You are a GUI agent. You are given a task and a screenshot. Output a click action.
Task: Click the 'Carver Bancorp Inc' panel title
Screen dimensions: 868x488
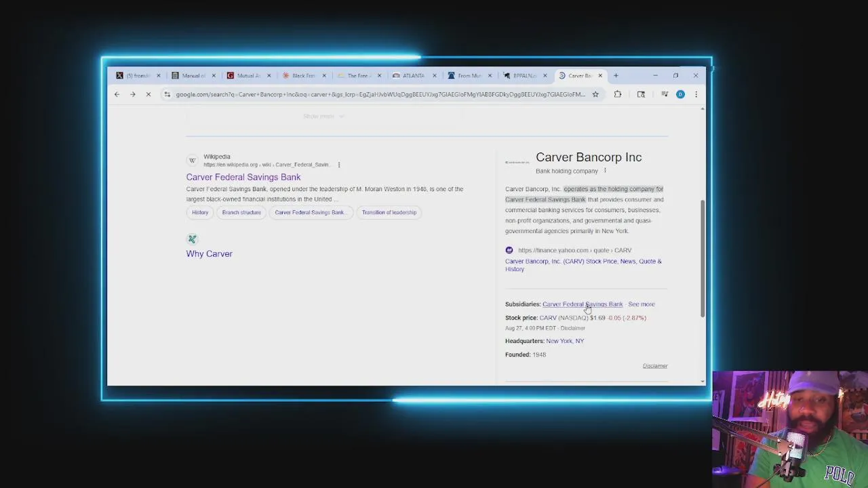(x=589, y=157)
